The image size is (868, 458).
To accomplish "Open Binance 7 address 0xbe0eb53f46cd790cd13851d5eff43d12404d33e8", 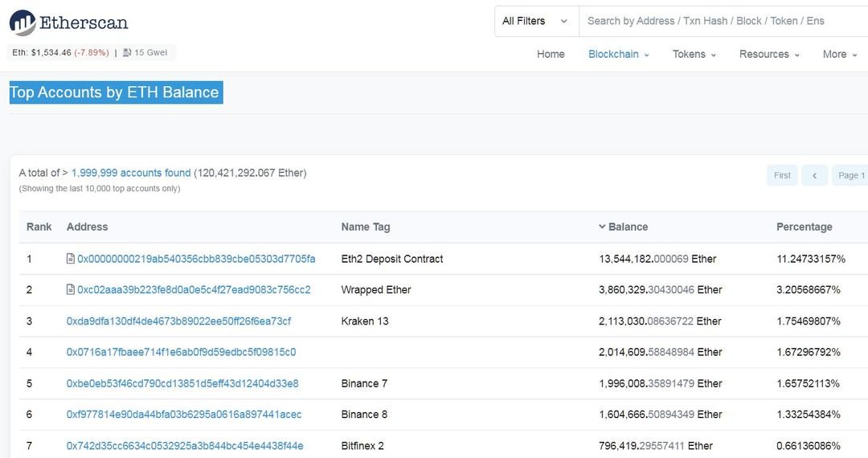I will 182,383.
